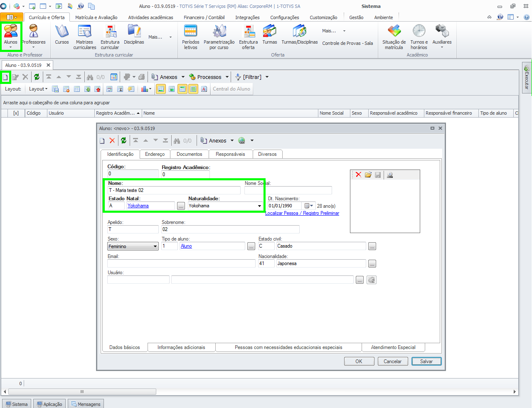This screenshot has width=532, height=408.
Task: Open the Layout dropdown
Action: pos(38,89)
